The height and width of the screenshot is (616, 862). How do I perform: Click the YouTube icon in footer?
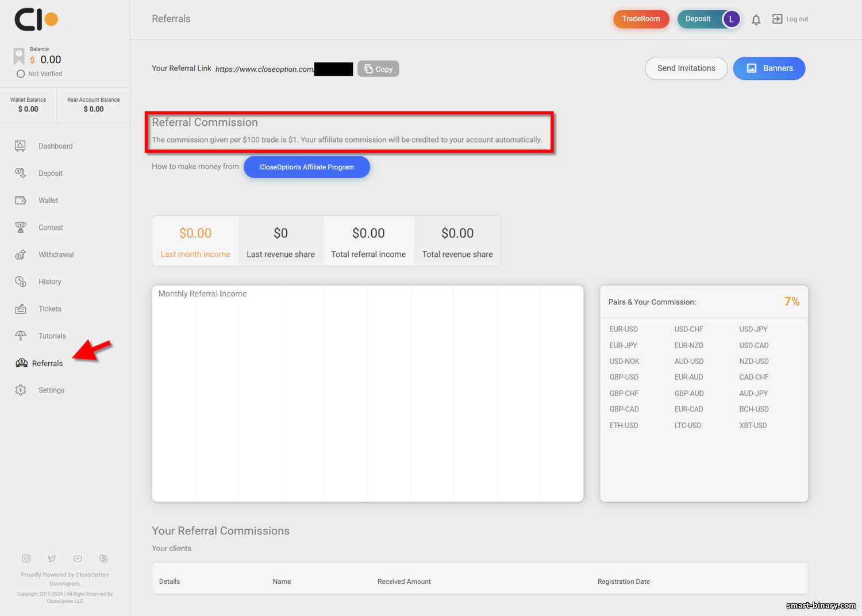(x=78, y=559)
